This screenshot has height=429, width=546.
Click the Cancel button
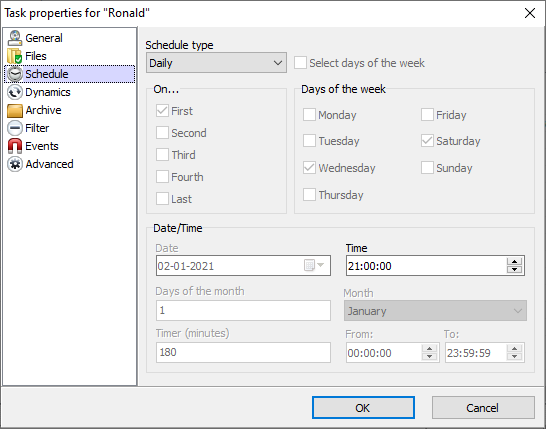click(x=483, y=407)
